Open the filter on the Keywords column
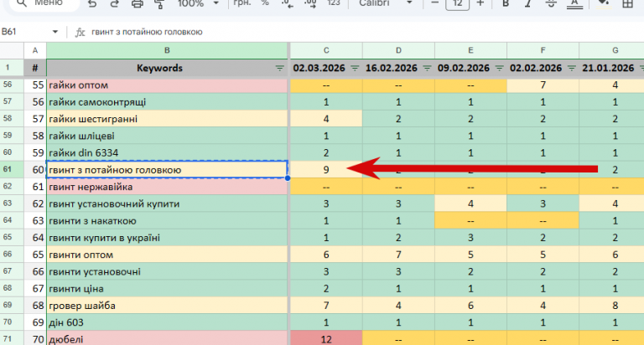Viewport: 644px width, 345px height. point(279,68)
